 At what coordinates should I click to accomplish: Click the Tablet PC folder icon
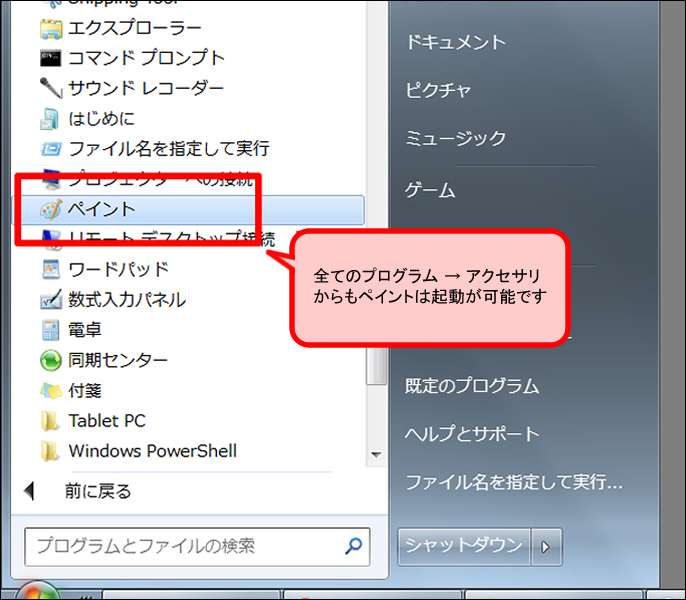tap(49, 421)
